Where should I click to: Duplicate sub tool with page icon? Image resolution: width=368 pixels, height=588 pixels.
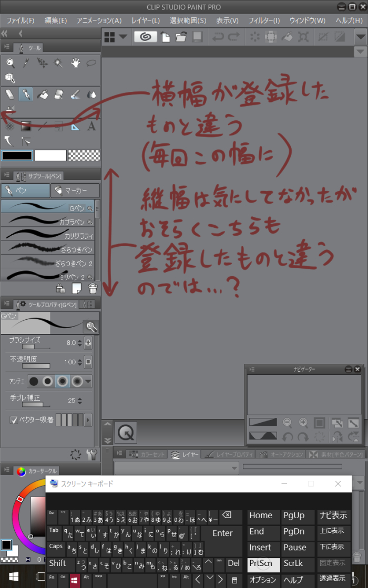click(x=77, y=288)
